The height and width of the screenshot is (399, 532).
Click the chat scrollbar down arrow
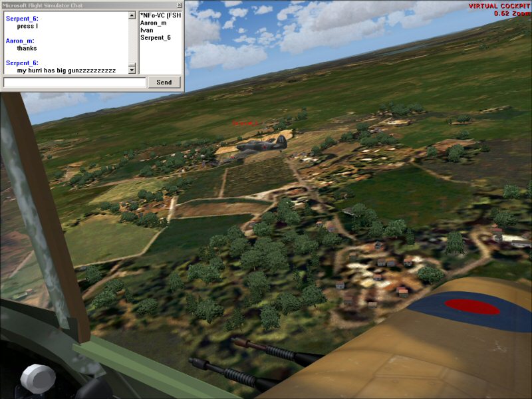click(132, 70)
